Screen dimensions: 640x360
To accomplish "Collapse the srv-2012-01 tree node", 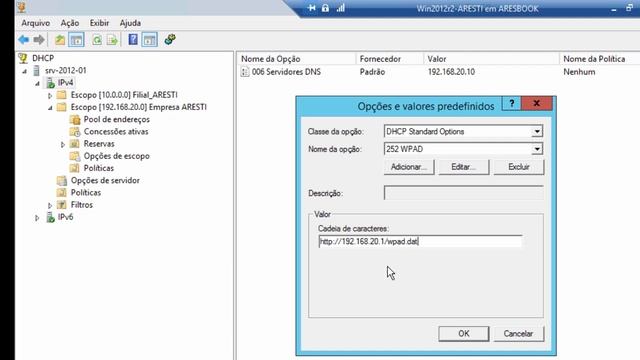I will point(24,71).
